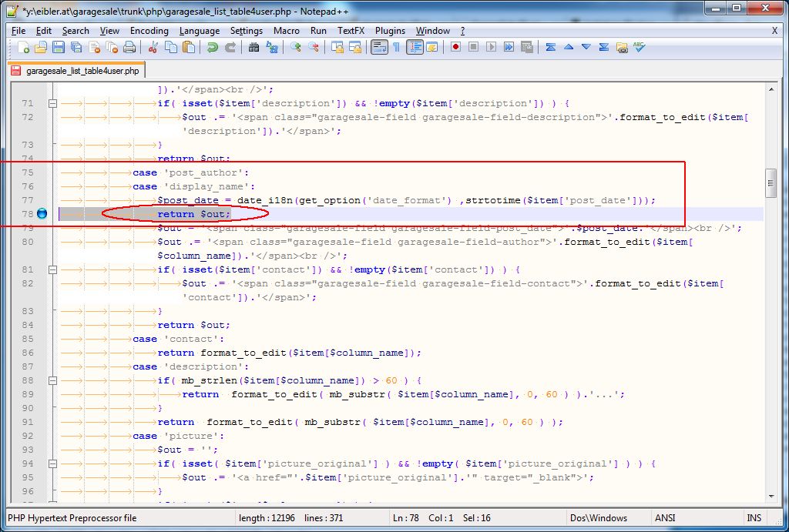This screenshot has height=532, width=789.
Task: Toggle synchronized vertical scrolling
Action: pos(337,47)
